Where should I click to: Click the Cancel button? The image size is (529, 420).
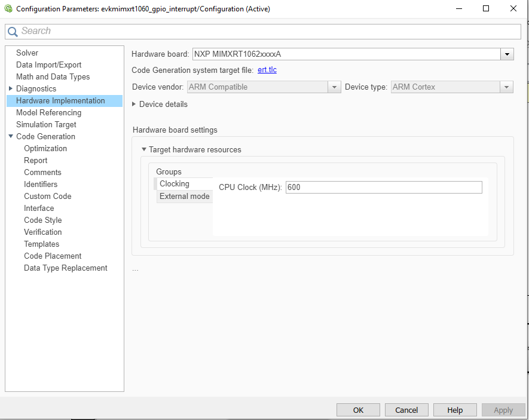406,410
